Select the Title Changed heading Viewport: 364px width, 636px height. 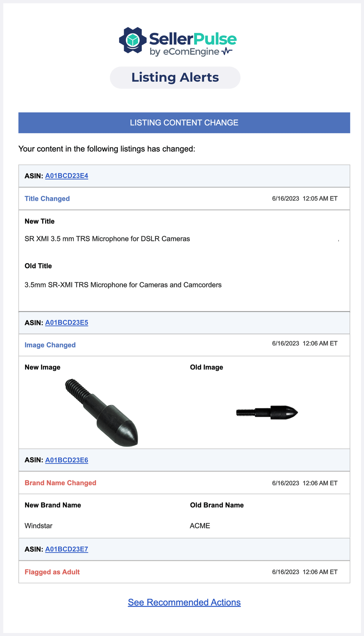47,198
